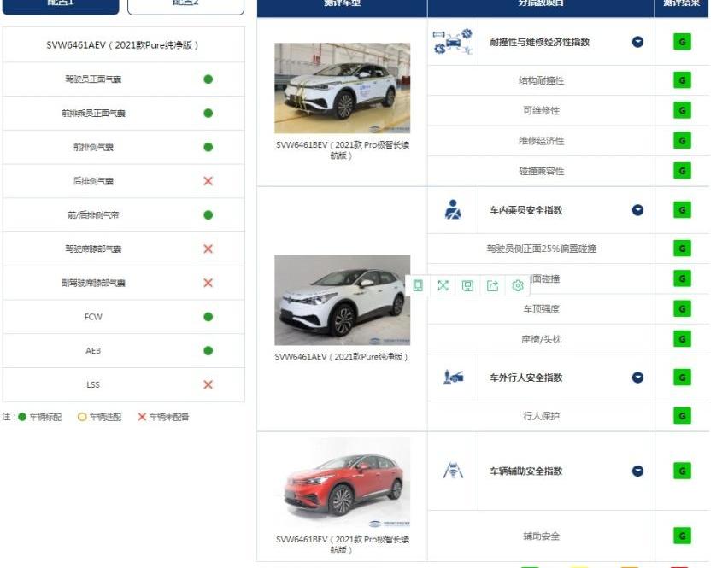Viewport: 728px width, 568px height.
Task: Click the save-to-screen icon in floating toolbar
Action: (x=467, y=285)
